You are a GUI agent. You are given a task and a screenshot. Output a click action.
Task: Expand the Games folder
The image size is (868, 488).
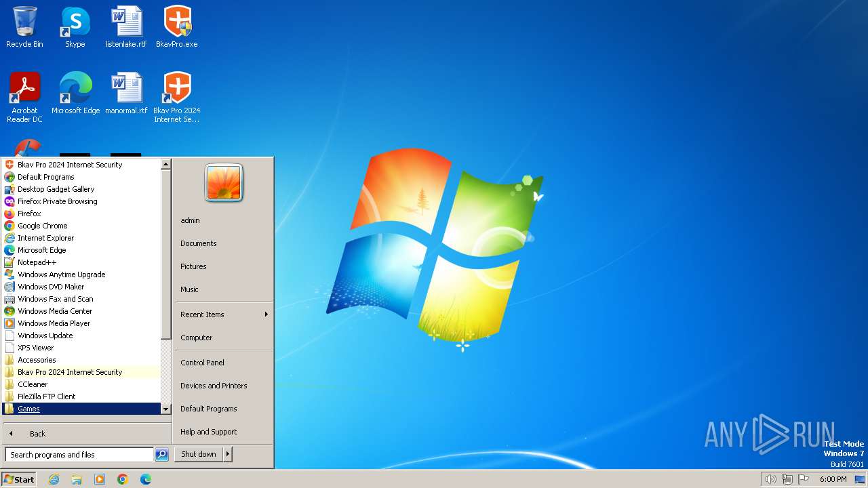81,409
